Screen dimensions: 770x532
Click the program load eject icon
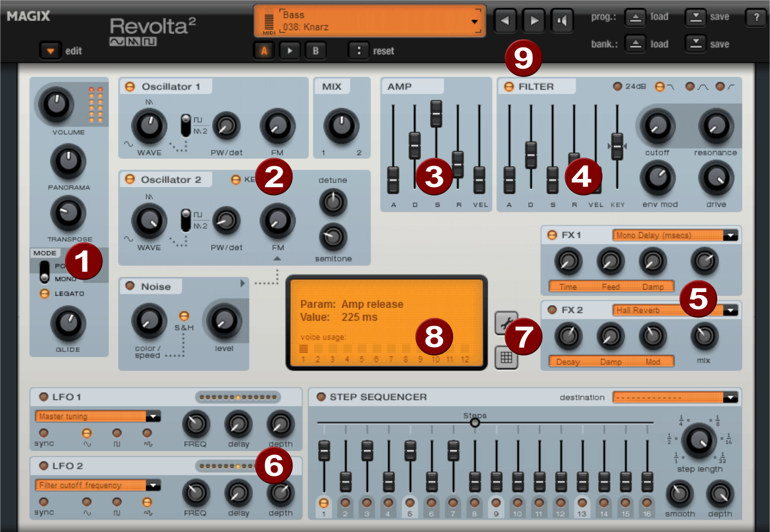(x=635, y=17)
